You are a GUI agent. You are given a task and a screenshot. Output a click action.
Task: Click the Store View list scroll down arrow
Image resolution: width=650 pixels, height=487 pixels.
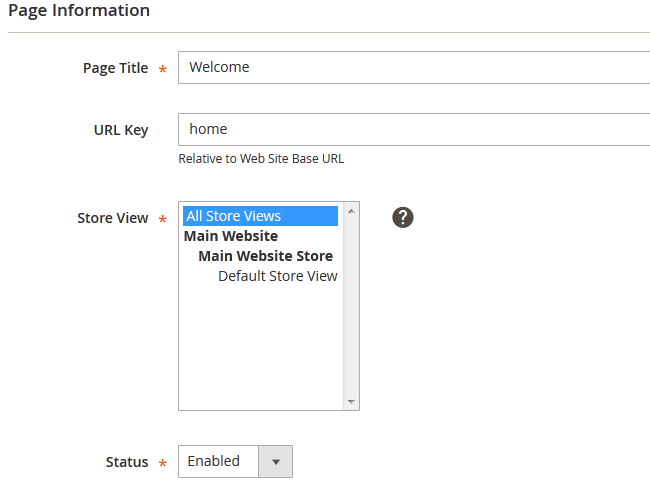351,401
